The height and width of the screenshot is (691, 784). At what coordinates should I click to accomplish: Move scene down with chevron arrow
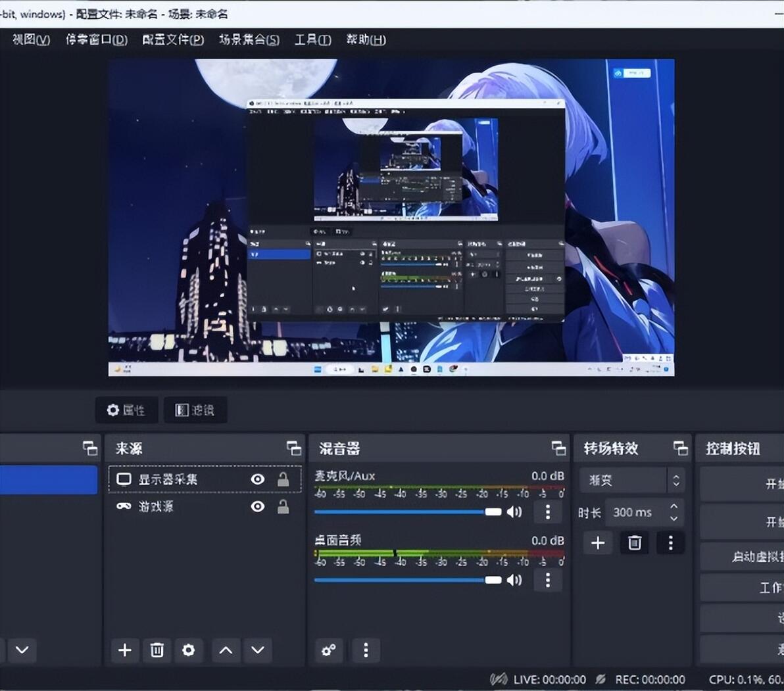[22, 650]
